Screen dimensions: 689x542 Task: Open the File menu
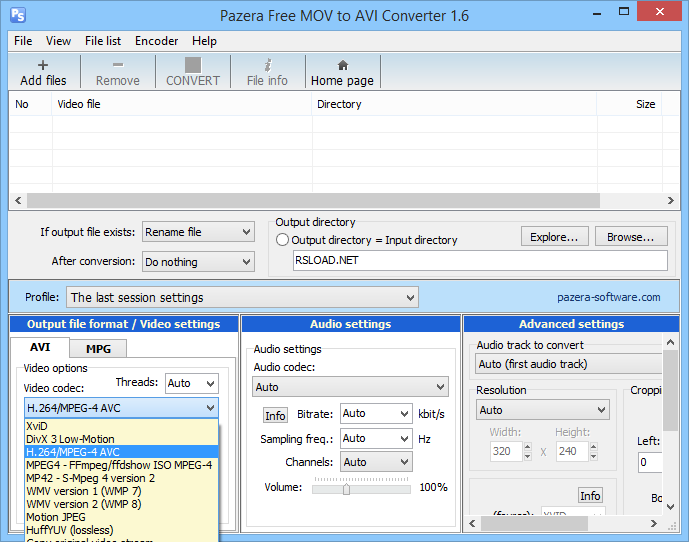click(23, 41)
